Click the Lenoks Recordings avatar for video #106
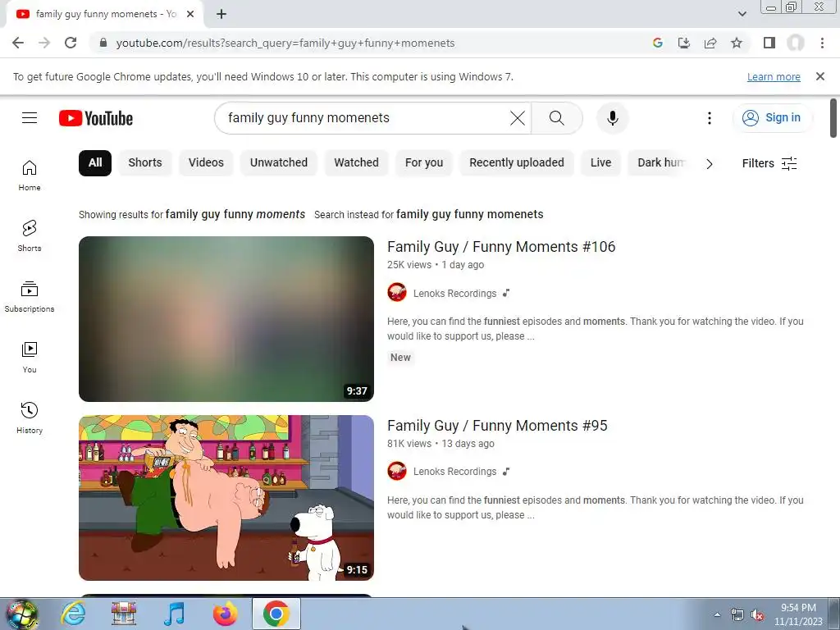840x630 pixels. click(x=397, y=293)
